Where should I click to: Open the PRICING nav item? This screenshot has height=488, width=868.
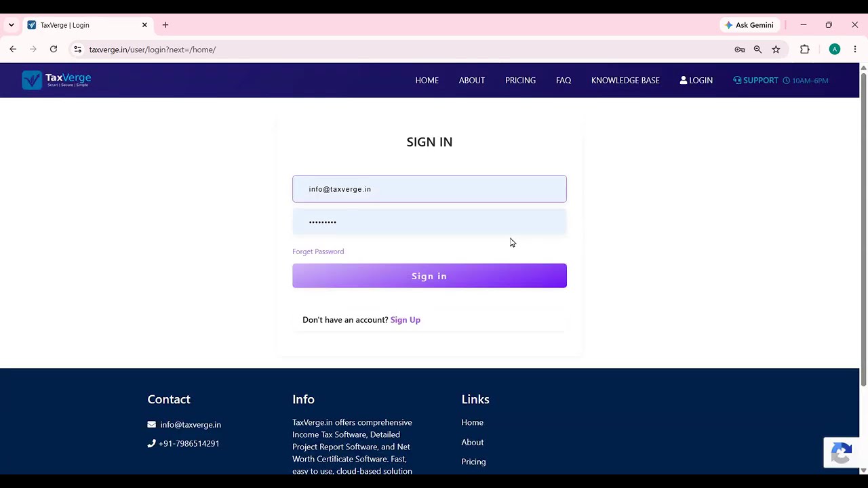(x=520, y=80)
